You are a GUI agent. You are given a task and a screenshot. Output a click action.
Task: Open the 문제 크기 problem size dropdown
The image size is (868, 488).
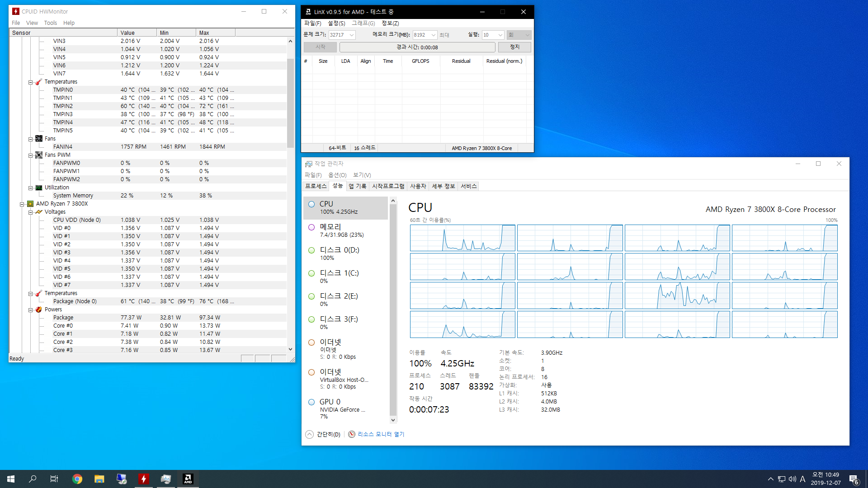[352, 35]
